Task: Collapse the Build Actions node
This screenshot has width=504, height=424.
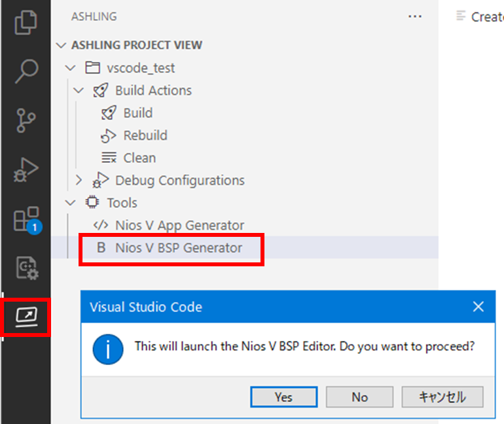Action: [79, 90]
